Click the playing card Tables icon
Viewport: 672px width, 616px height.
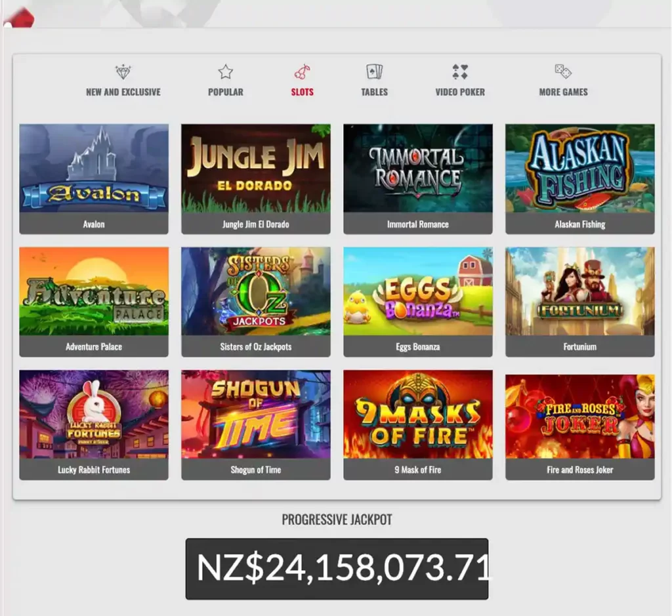coord(374,70)
